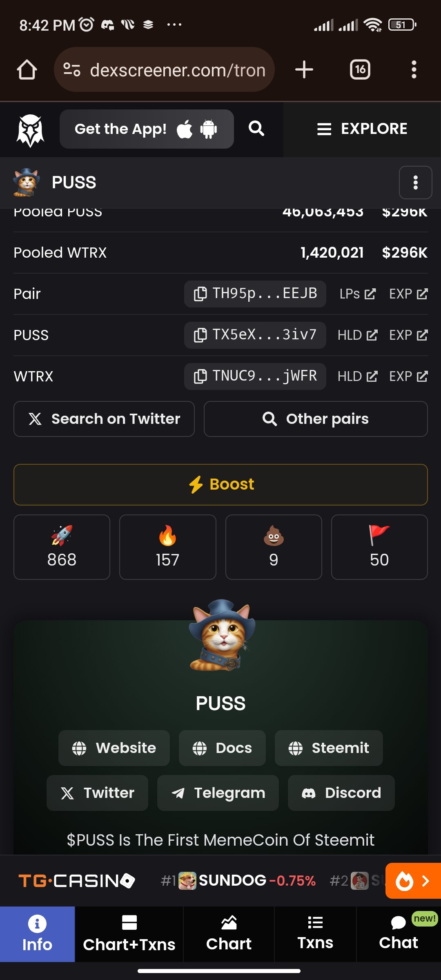This screenshot has width=441, height=980.
Task: Open PUSS pair options three-dot menu
Action: coord(415,183)
